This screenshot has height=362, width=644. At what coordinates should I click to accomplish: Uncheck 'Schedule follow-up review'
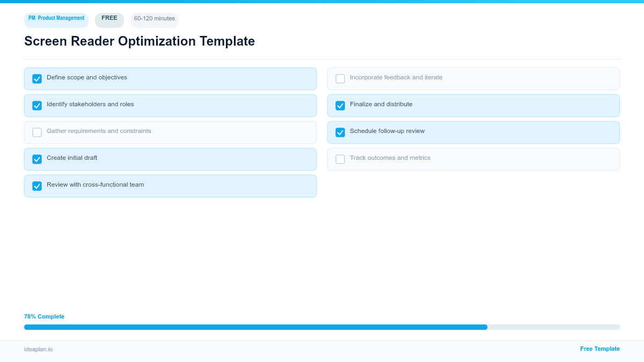[340, 132]
